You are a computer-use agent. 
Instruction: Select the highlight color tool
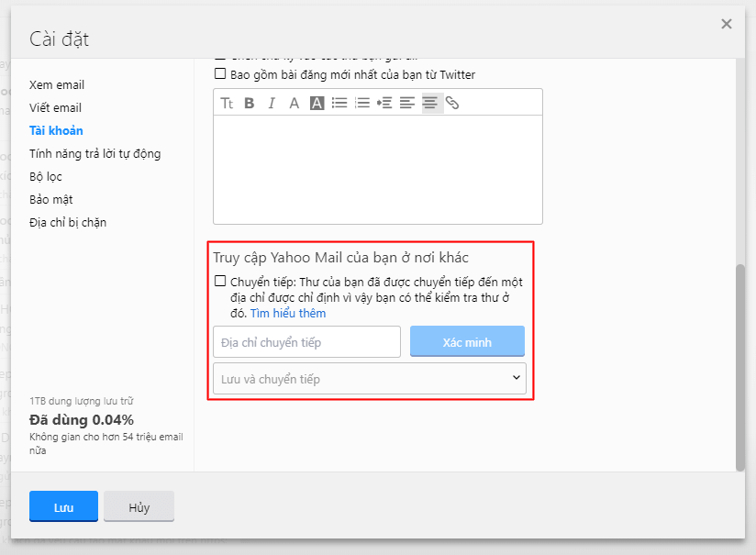click(x=317, y=103)
